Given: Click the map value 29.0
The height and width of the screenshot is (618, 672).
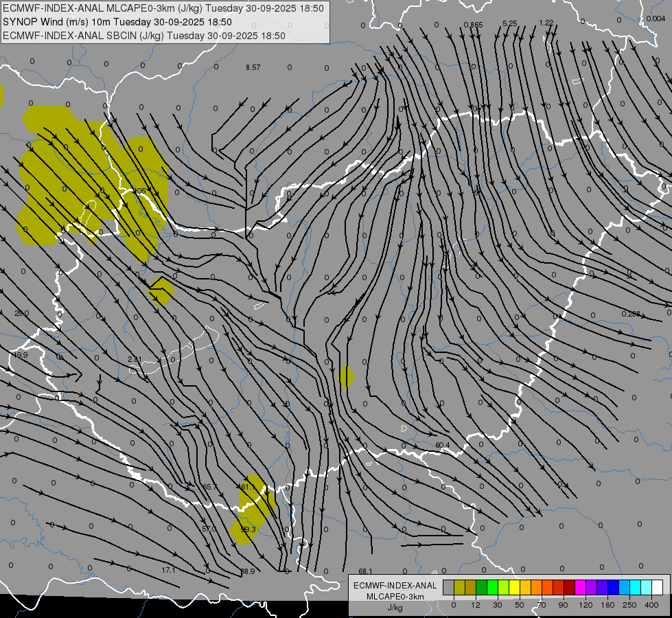Looking at the screenshot, I should pyautogui.click(x=21, y=314).
